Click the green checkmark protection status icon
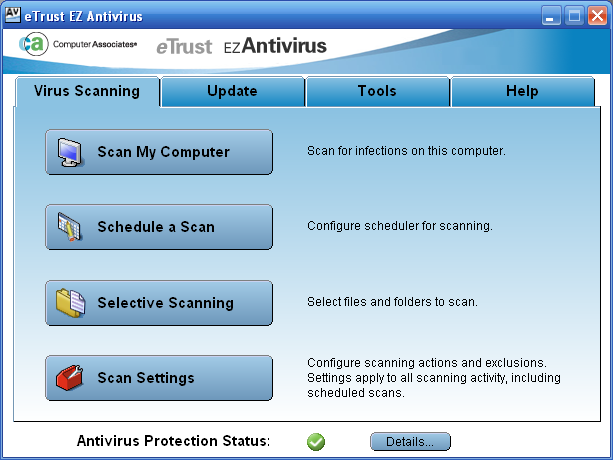Screen dimensions: 613x460 click(316, 442)
